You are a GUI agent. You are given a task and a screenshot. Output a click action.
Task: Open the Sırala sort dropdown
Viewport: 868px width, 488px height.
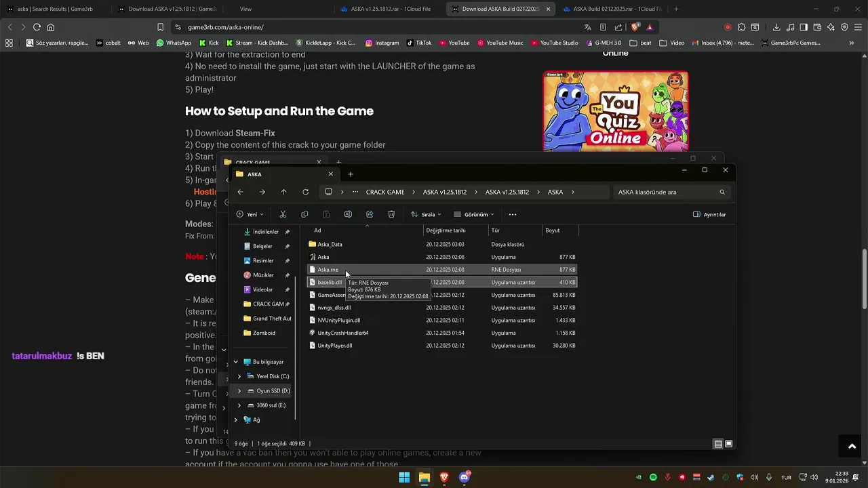(x=425, y=214)
